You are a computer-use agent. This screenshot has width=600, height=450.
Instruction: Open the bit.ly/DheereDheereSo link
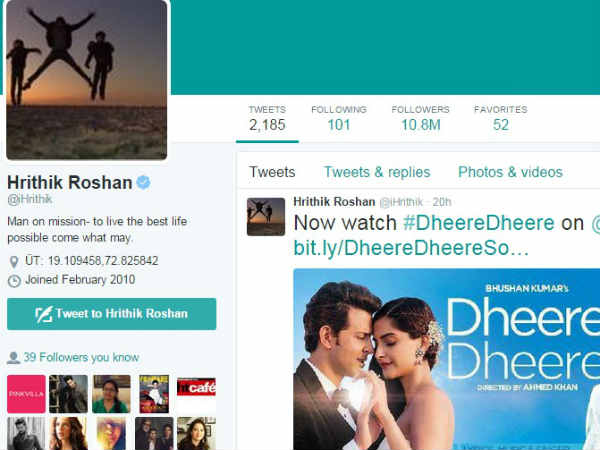(x=411, y=248)
